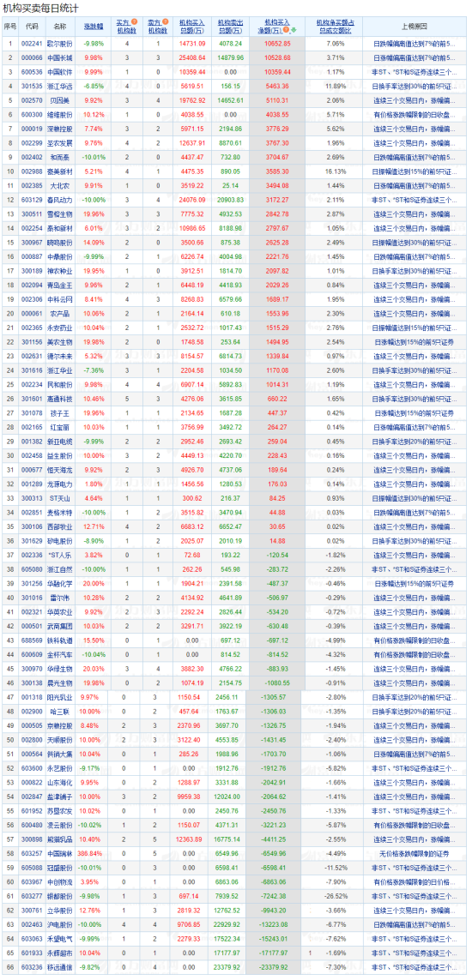
Task: Open stock code 600300 link
Action: point(31,115)
